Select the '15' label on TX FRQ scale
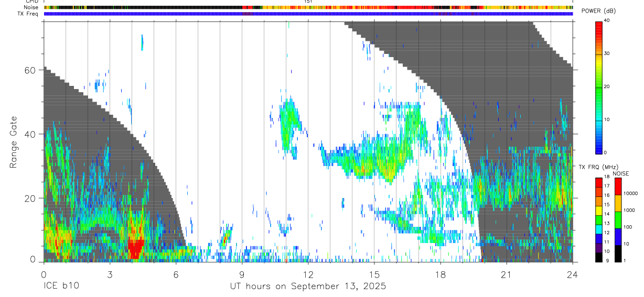The image size is (644, 297). (x=607, y=205)
